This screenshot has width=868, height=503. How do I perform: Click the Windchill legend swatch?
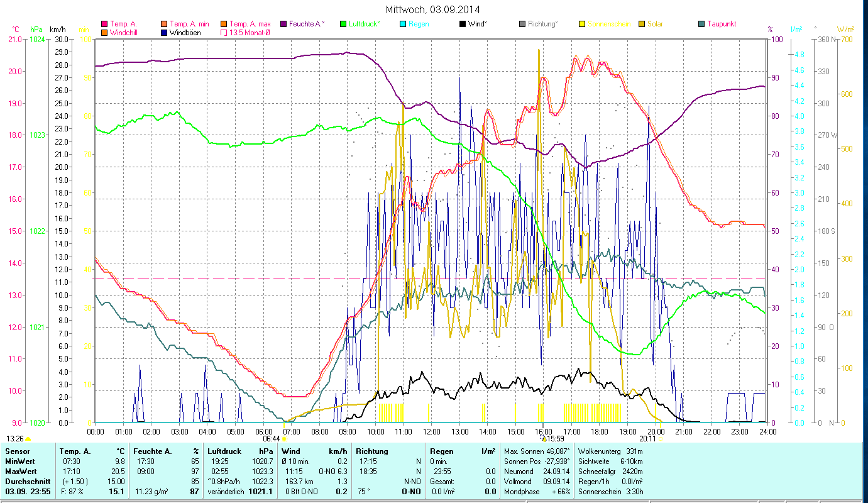click(104, 32)
